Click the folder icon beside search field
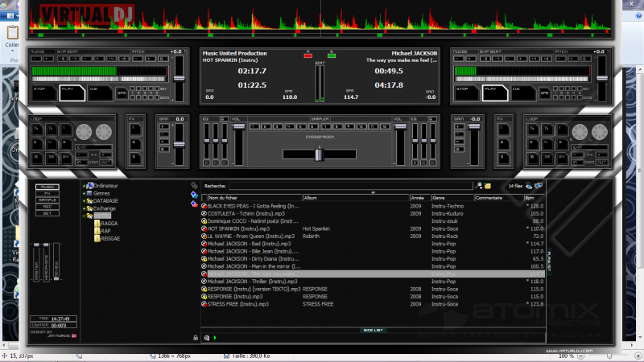The width and height of the screenshot is (644, 362). 488,186
